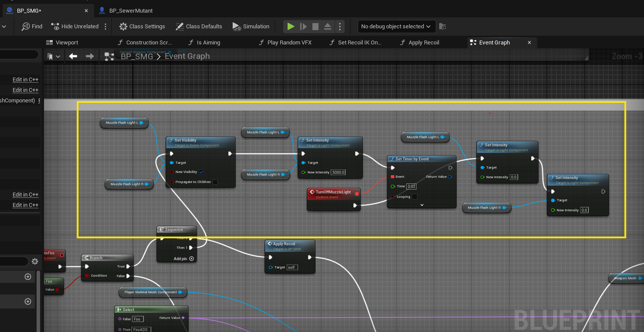Screen dimensions: 644x332
Task: Click the Eject icon in toolbar
Action: [x=328, y=27]
